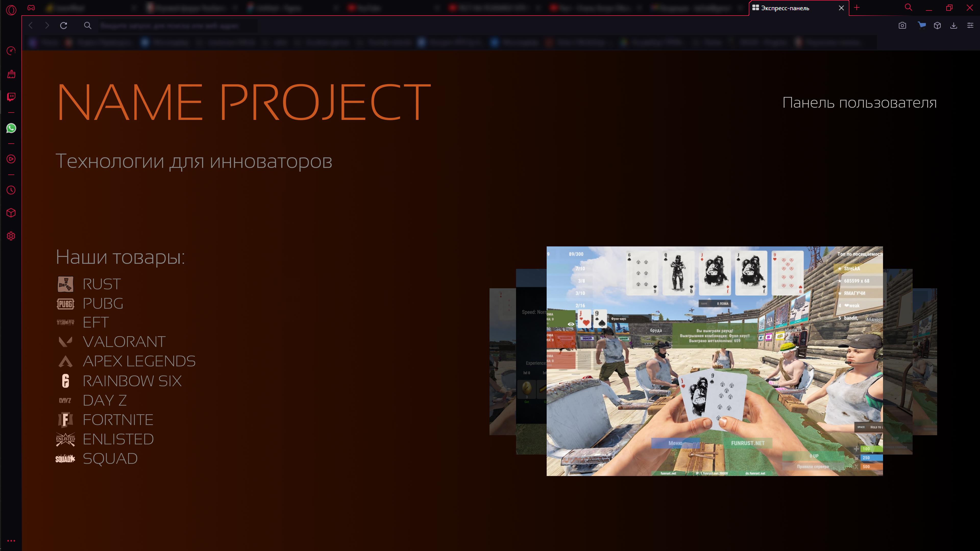
Task: Click the search magnifier in the address bar
Action: pyautogui.click(x=88, y=26)
